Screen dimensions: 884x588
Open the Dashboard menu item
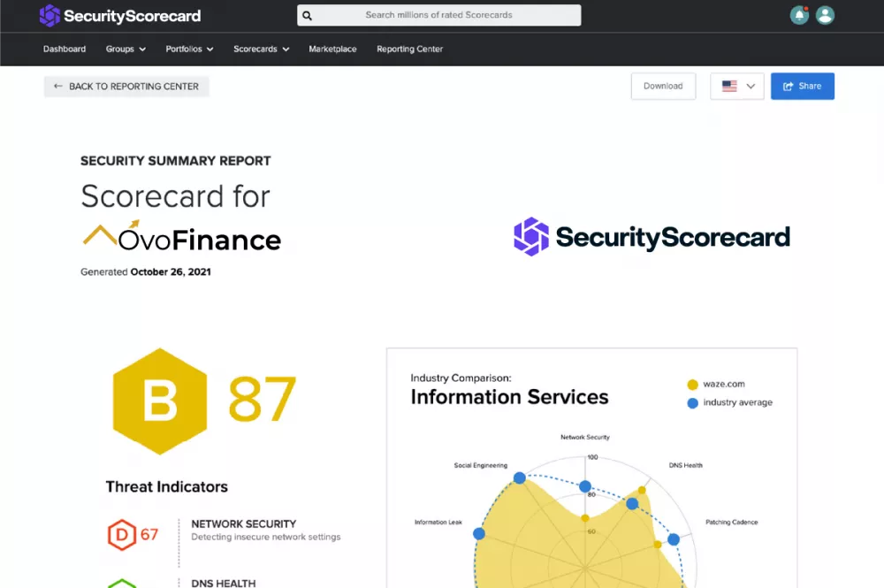click(x=65, y=49)
